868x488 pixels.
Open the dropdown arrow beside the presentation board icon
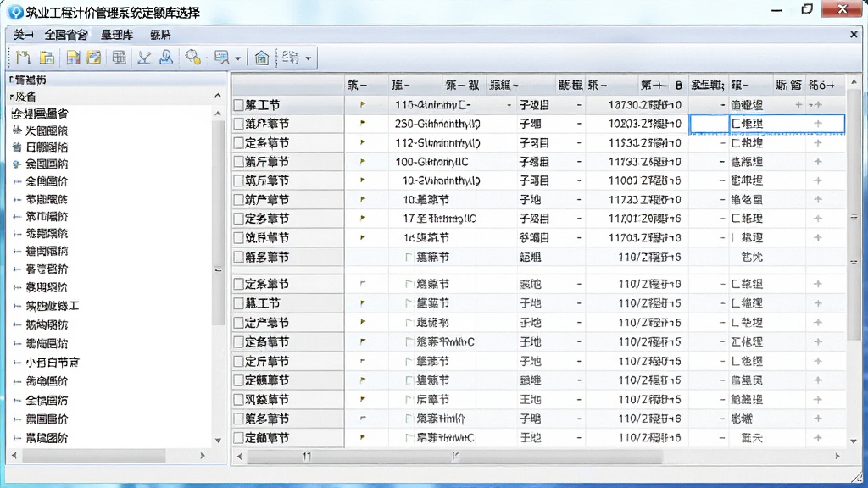(238, 58)
